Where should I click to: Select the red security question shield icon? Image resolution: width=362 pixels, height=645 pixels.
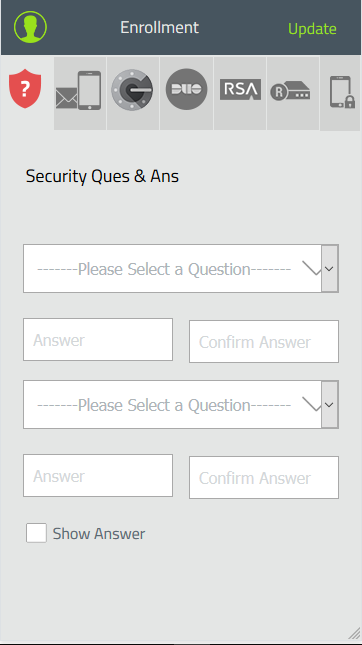coord(25,88)
